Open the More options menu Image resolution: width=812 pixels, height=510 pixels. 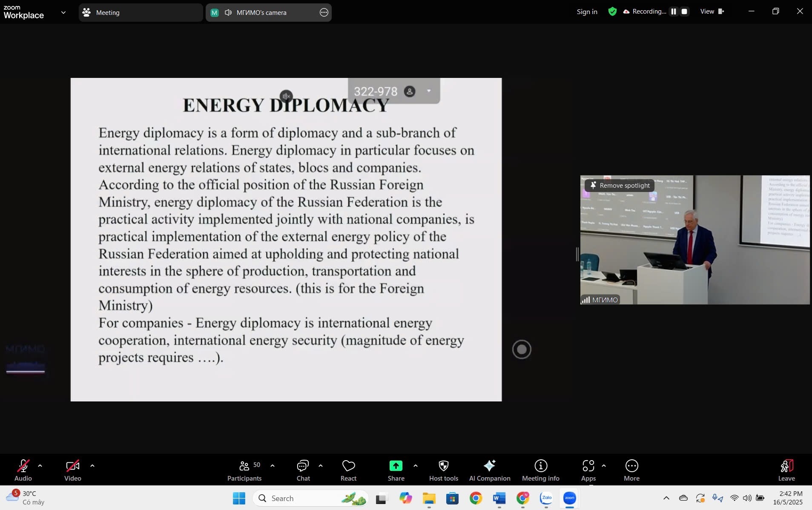point(631,470)
